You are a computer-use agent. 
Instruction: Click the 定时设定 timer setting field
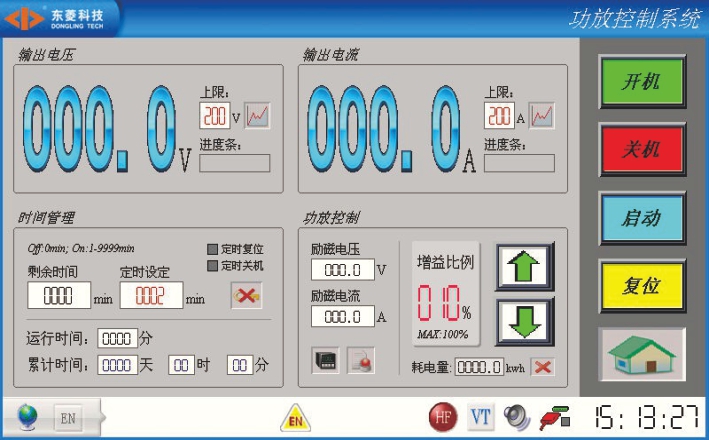click(x=151, y=296)
